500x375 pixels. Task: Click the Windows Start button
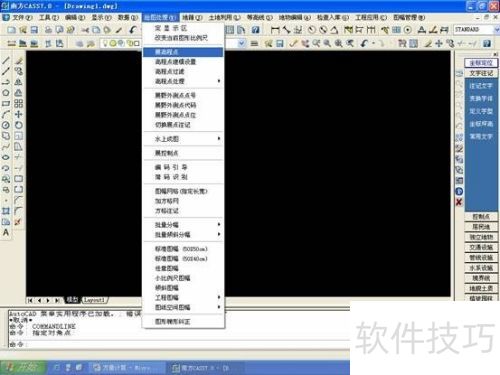point(23,368)
